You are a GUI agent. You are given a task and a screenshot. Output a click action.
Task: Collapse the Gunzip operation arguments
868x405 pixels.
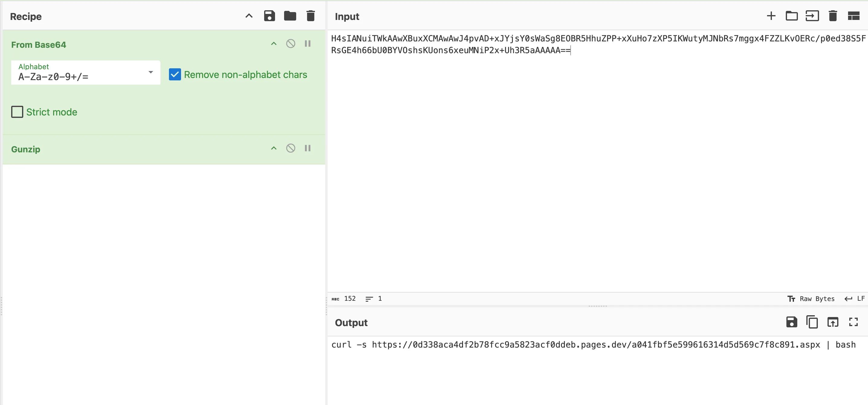pos(274,148)
